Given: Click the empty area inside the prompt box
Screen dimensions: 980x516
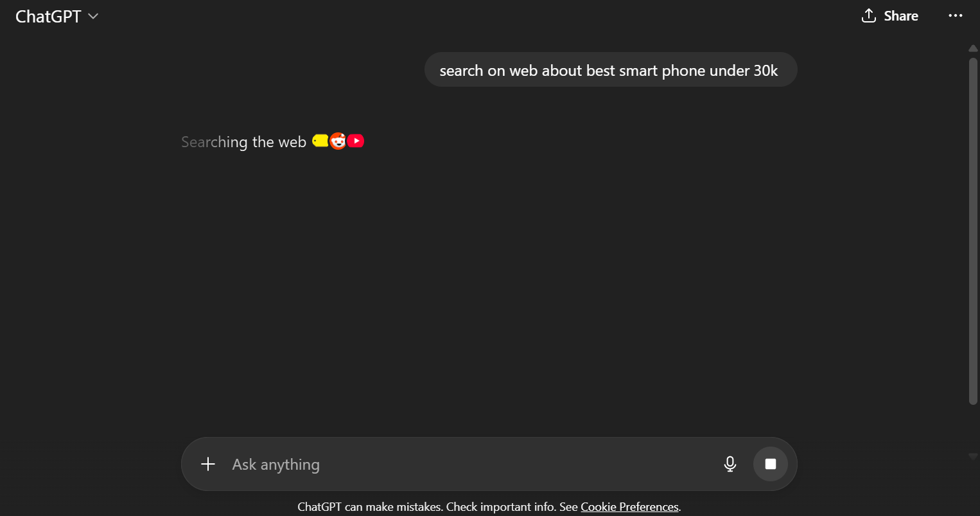Looking at the screenshot, I should (x=514, y=465).
